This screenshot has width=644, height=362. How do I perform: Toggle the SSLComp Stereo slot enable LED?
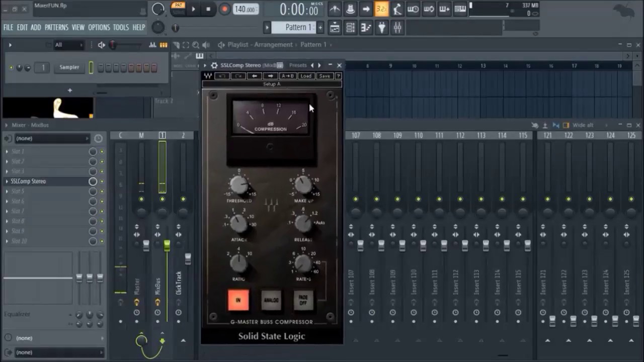[102, 182]
